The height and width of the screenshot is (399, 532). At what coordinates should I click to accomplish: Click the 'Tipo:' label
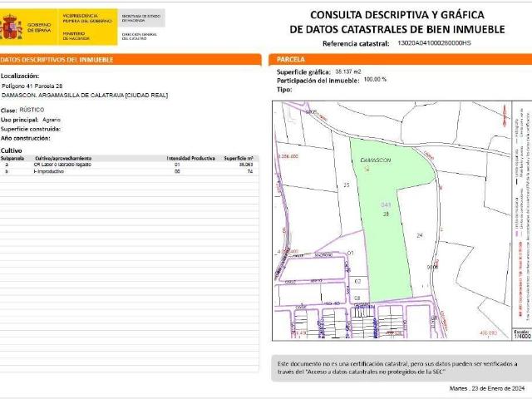(284, 90)
